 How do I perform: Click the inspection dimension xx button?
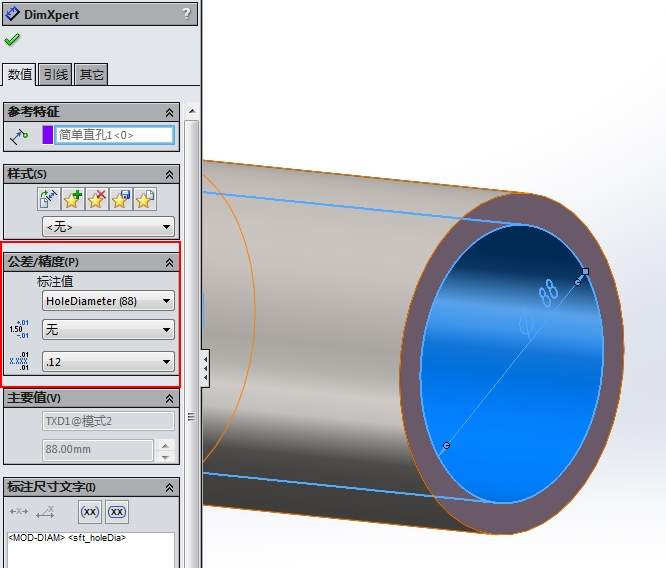(x=117, y=512)
